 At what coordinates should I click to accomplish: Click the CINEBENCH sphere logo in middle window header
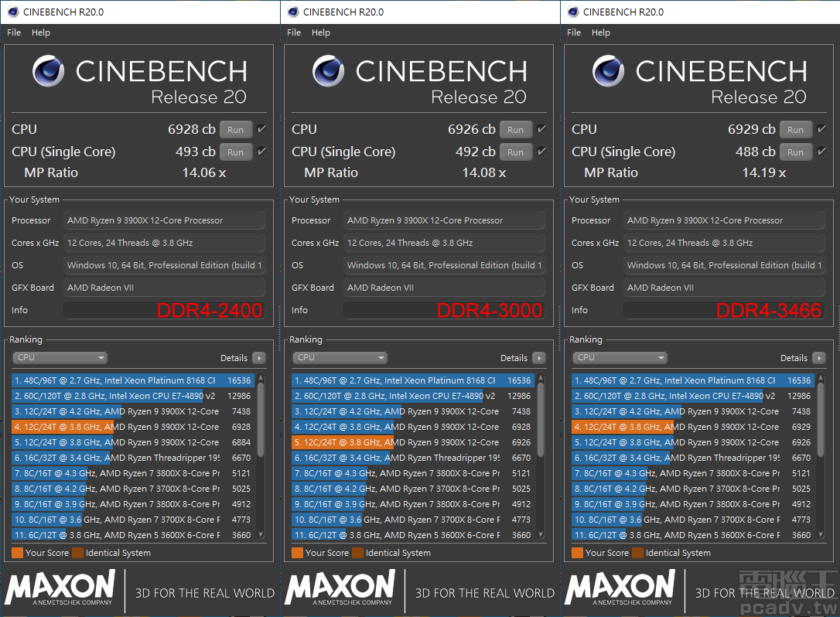pyautogui.click(x=328, y=71)
